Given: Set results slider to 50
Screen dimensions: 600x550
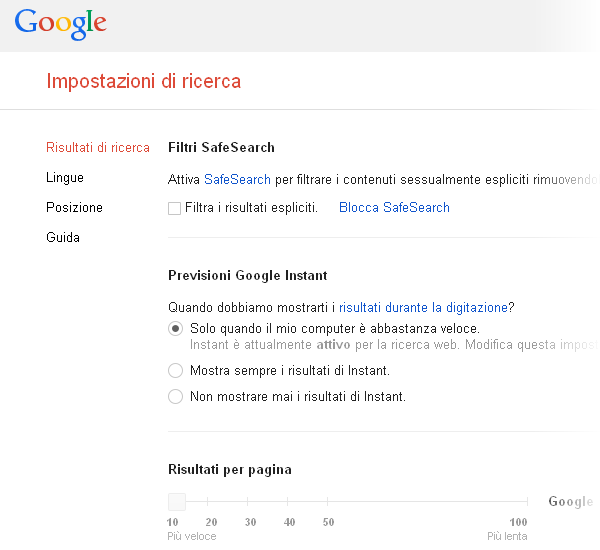Looking at the screenshot, I should 328,502.
